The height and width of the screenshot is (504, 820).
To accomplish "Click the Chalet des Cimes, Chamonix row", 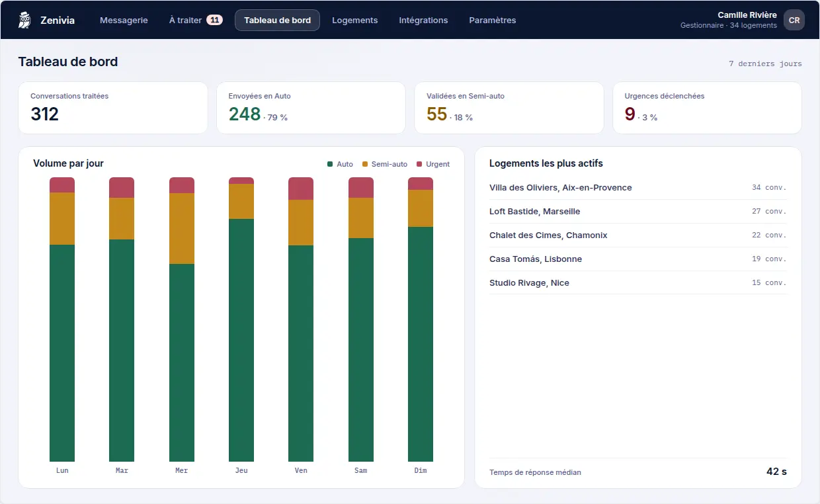I will (x=637, y=235).
